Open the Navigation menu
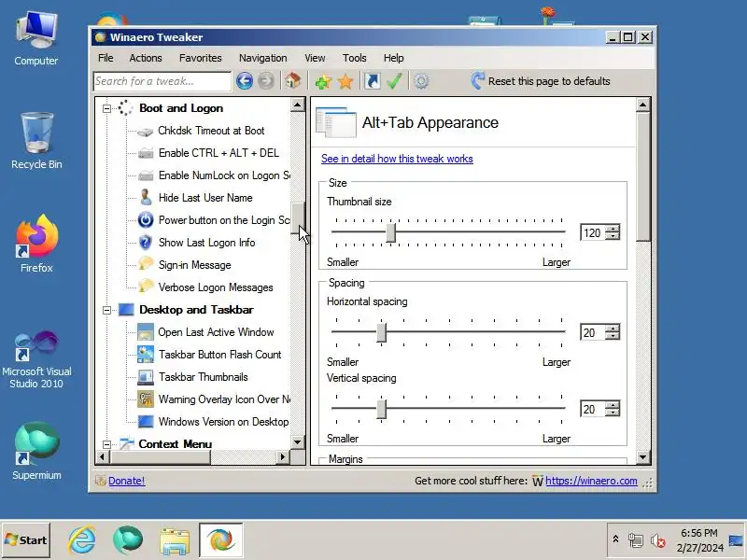Screen dimensions: 747x560 pos(263,58)
